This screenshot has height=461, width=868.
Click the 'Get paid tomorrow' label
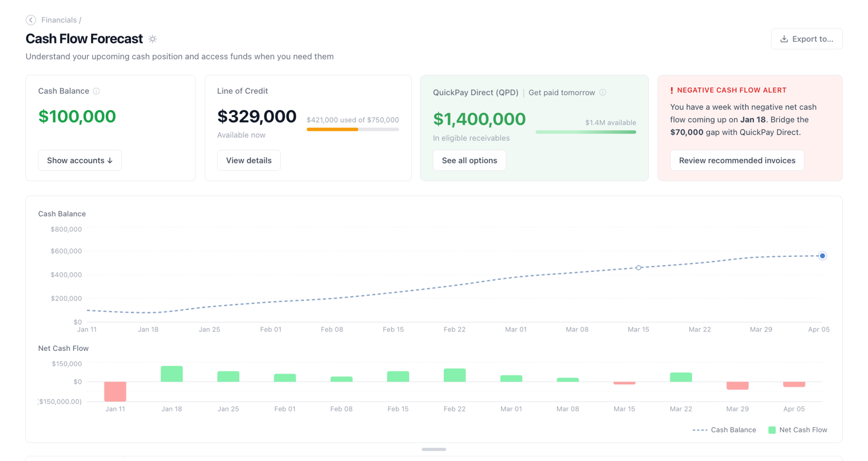tap(561, 92)
